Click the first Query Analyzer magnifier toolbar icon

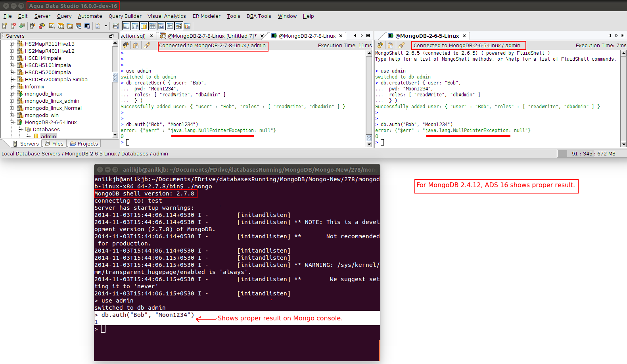pyautogui.click(x=52, y=26)
